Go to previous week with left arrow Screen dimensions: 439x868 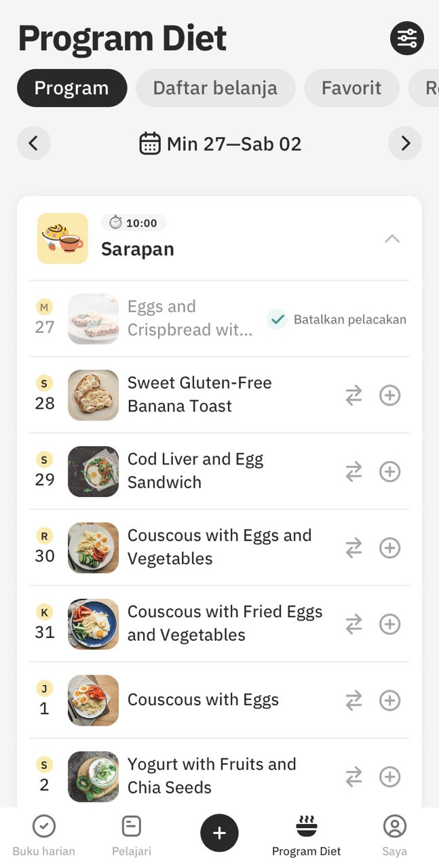coord(34,143)
